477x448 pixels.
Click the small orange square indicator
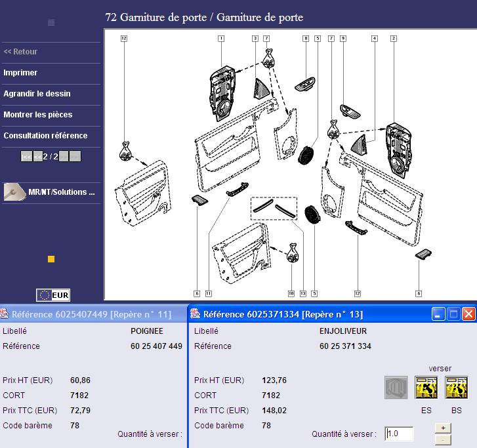(x=51, y=259)
